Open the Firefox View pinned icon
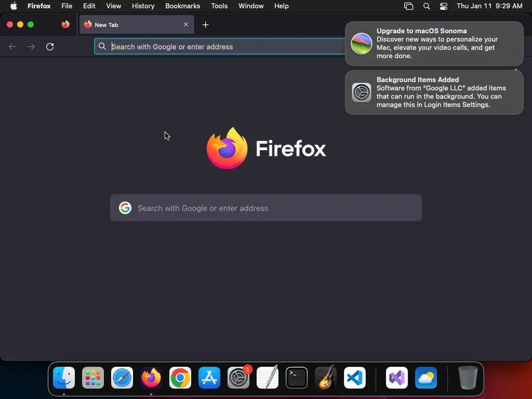 tap(65, 24)
